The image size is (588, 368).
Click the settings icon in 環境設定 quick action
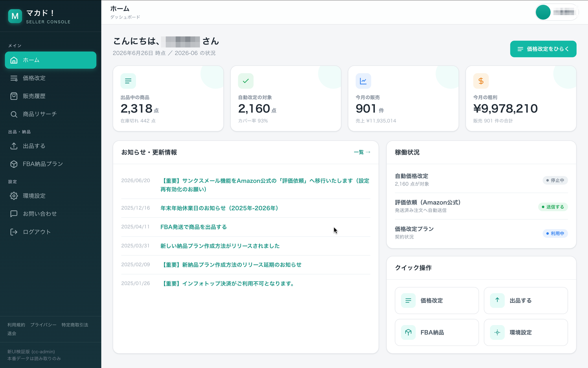pyautogui.click(x=497, y=332)
